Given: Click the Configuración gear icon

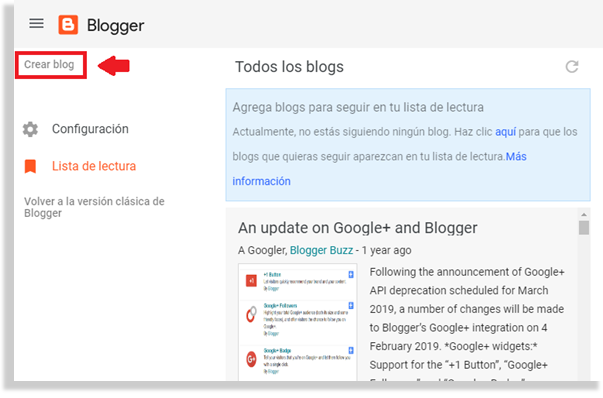Looking at the screenshot, I should pyautogui.click(x=30, y=129).
